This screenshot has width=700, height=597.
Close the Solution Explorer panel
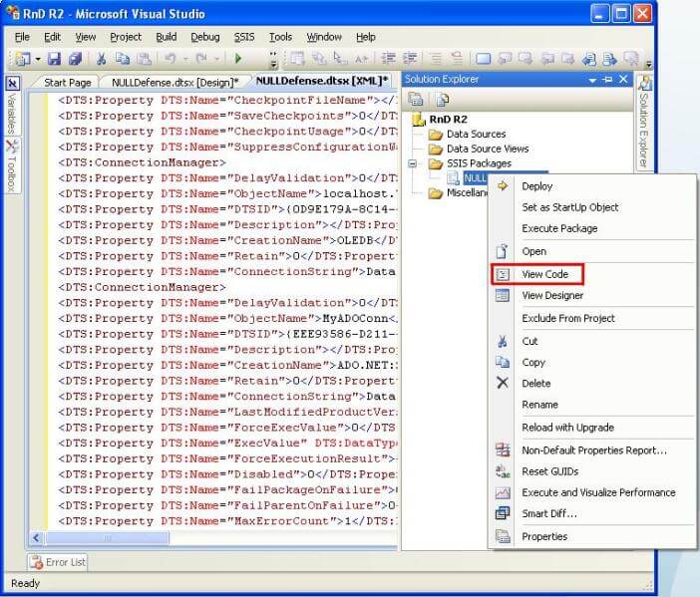tap(623, 80)
